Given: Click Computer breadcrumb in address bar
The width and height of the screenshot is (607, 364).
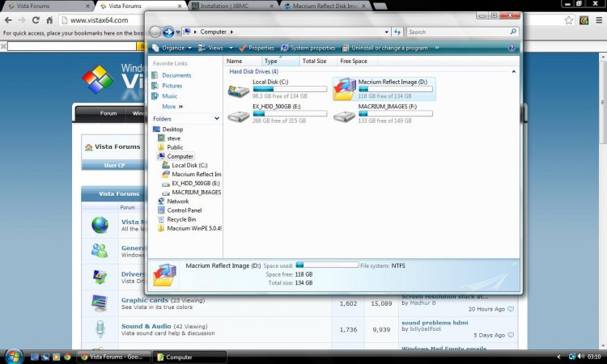Looking at the screenshot, I should tap(213, 32).
